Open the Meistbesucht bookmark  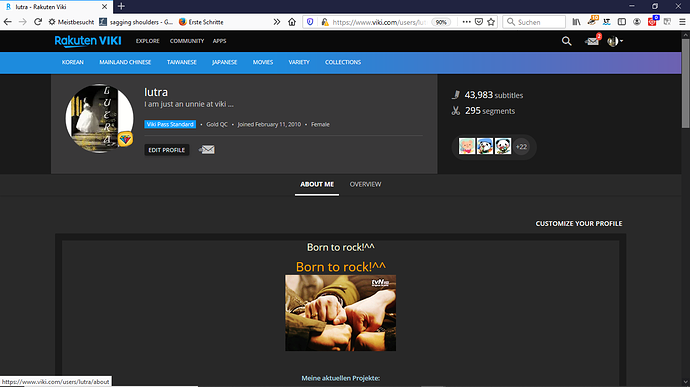[x=71, y=22]
